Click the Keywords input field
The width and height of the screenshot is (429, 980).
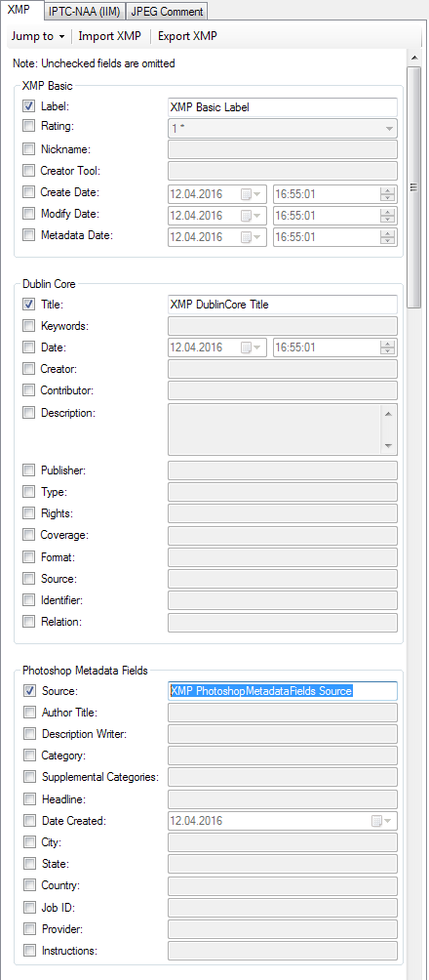coord(283,326)
